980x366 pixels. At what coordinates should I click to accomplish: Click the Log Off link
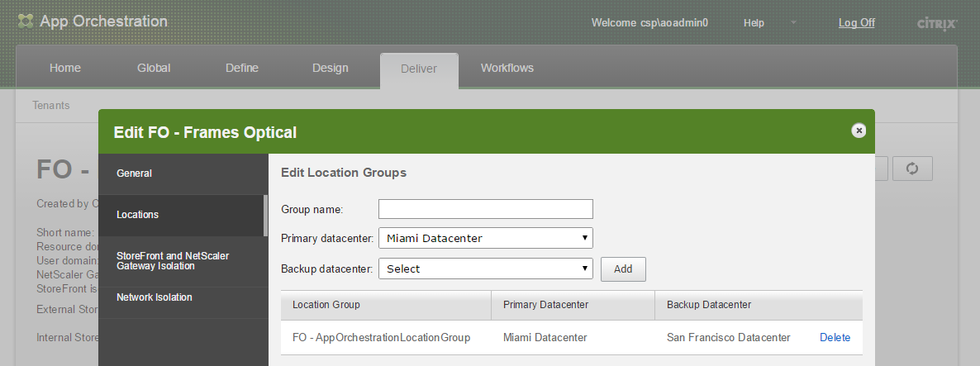pyautogui.click(x=856, y=23)
